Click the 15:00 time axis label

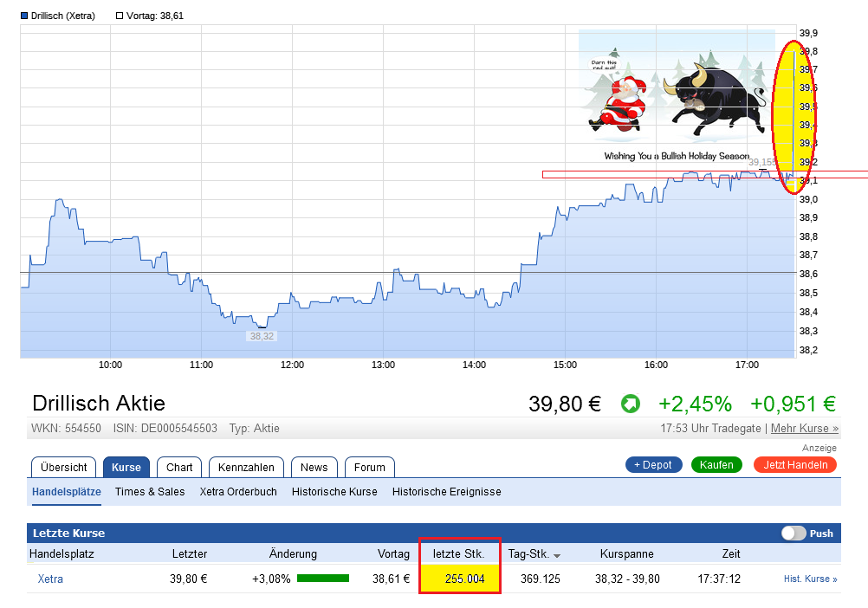tap(565, 365)
